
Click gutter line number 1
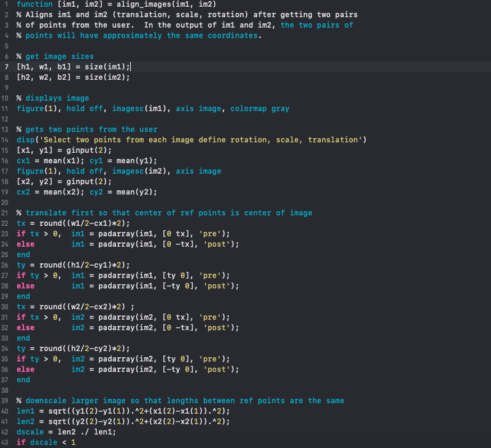[7, 4]
